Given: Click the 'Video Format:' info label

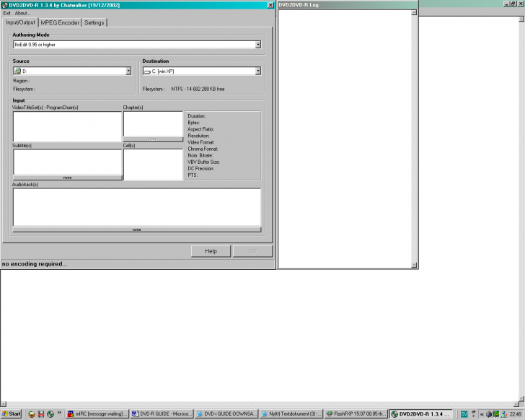Looking at the screenshot, I should pyautogui.click(x=201, y=142).
